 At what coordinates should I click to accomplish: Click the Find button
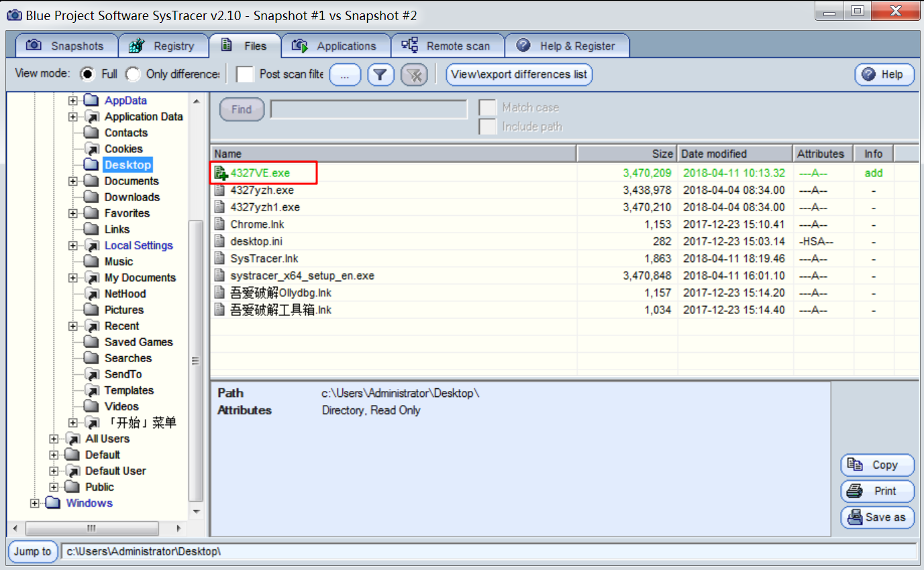tap(242, 110)
